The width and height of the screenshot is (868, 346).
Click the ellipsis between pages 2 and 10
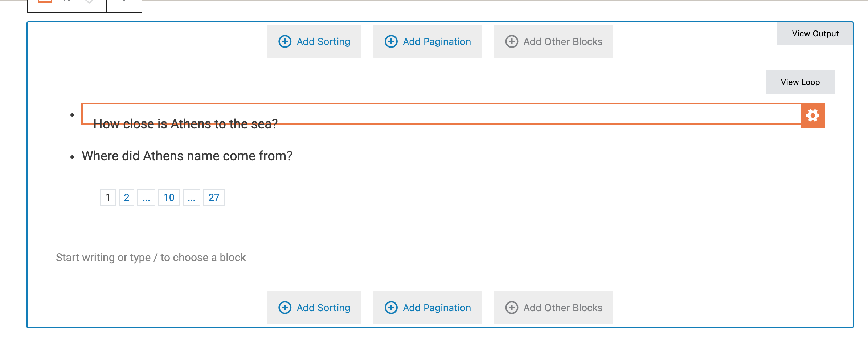pyautogui.click(x=146, y=198)
